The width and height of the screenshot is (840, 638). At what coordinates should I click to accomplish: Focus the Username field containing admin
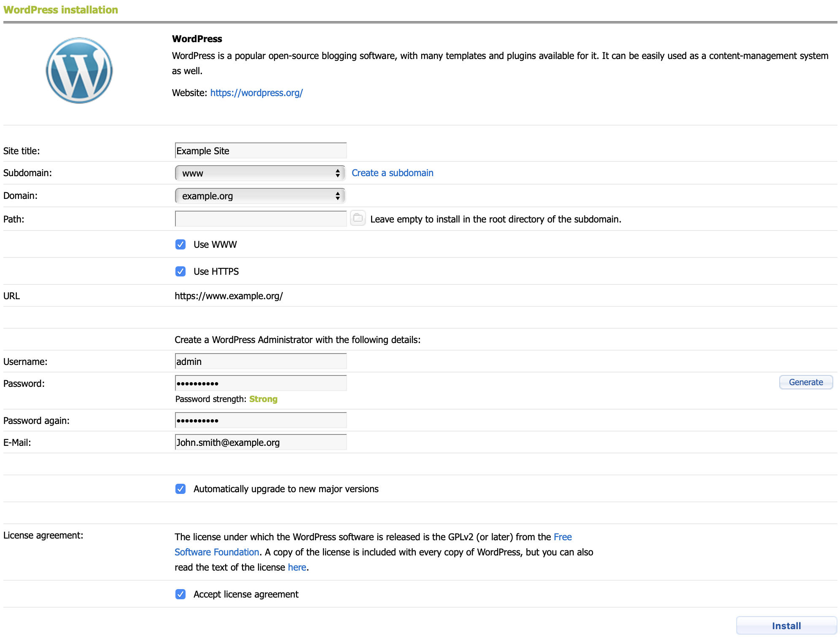(261, 362)
